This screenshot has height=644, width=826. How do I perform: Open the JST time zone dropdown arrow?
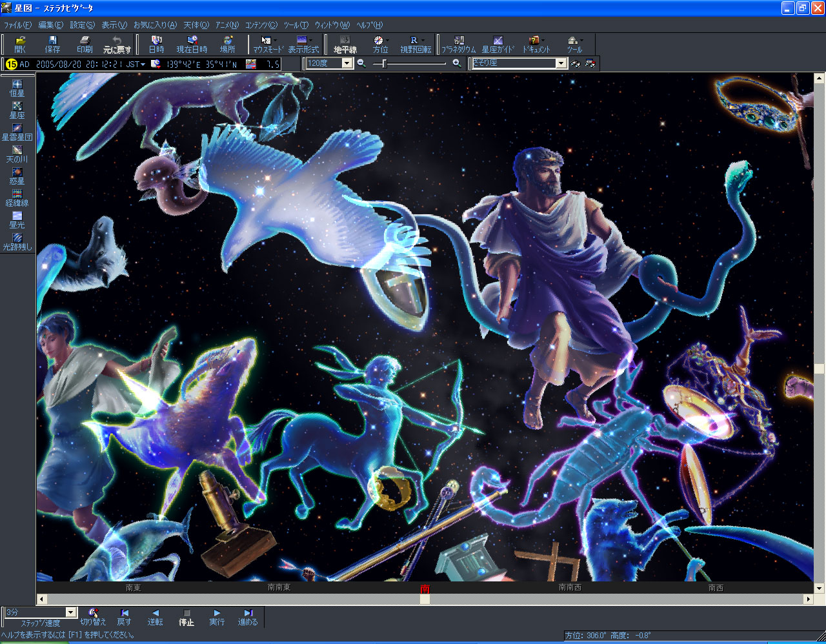click(x=143, y=64)
